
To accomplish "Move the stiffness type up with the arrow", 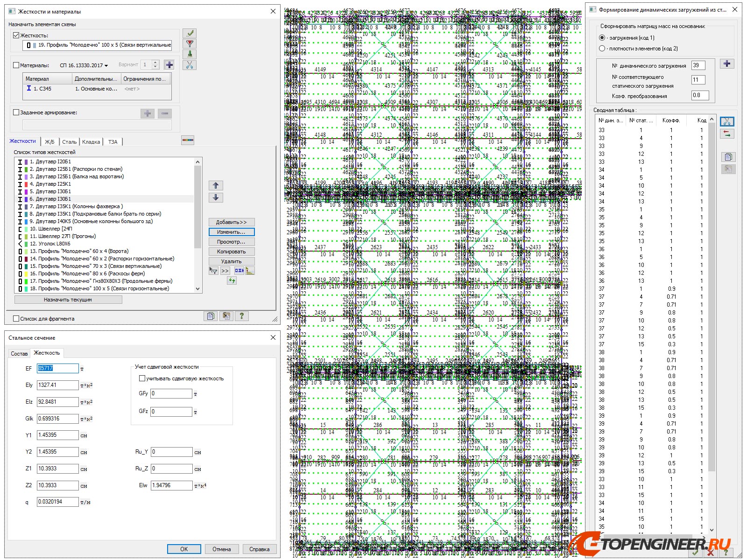I will click(216, 185).
